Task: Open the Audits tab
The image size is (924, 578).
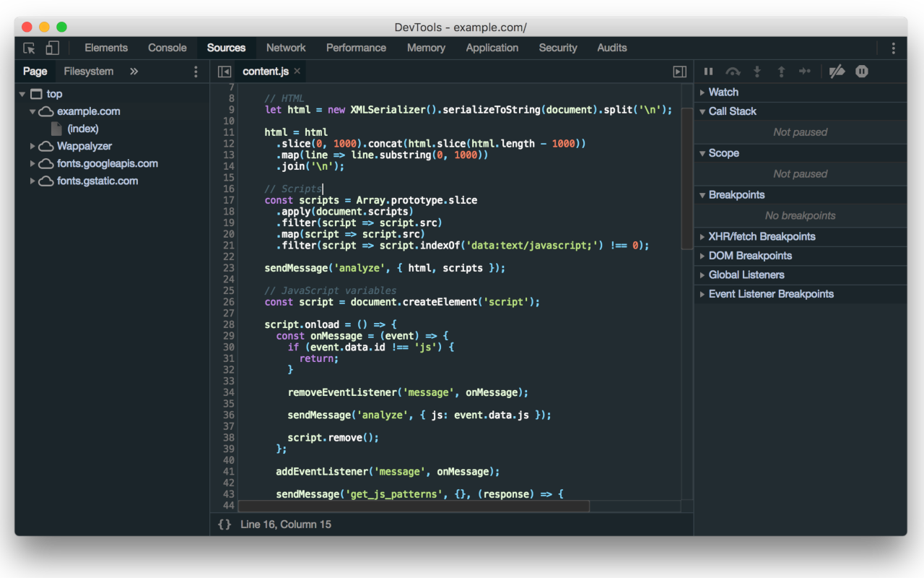Action: pyautogui.click(x=612, y=48)
